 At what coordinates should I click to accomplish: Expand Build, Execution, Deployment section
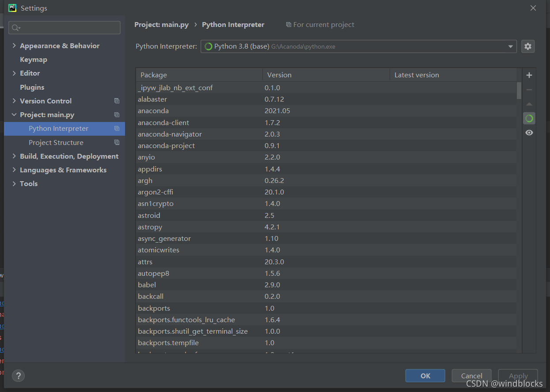click(x=14, y=156)
